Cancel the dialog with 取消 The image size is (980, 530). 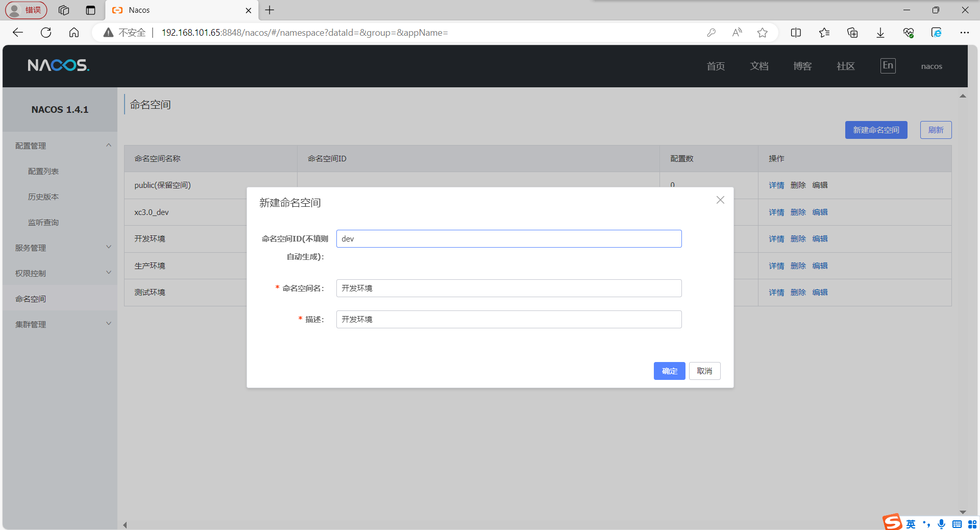(x=704, y=371)
